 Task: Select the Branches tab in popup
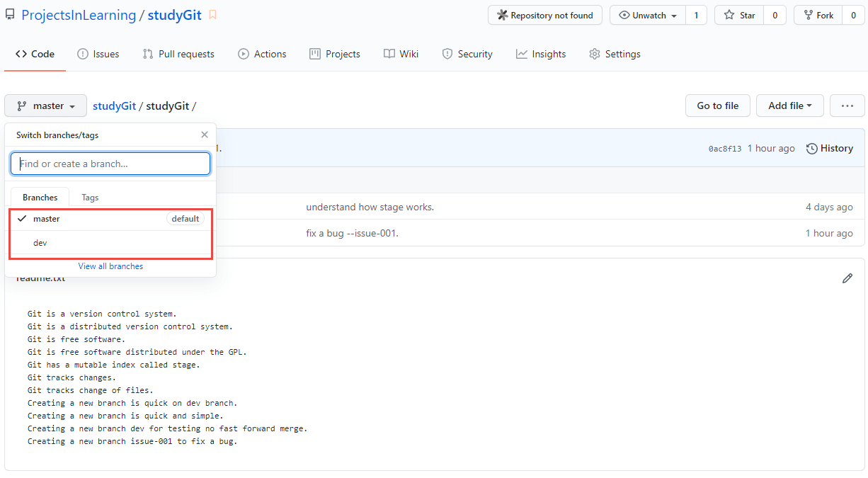point(40,198)
